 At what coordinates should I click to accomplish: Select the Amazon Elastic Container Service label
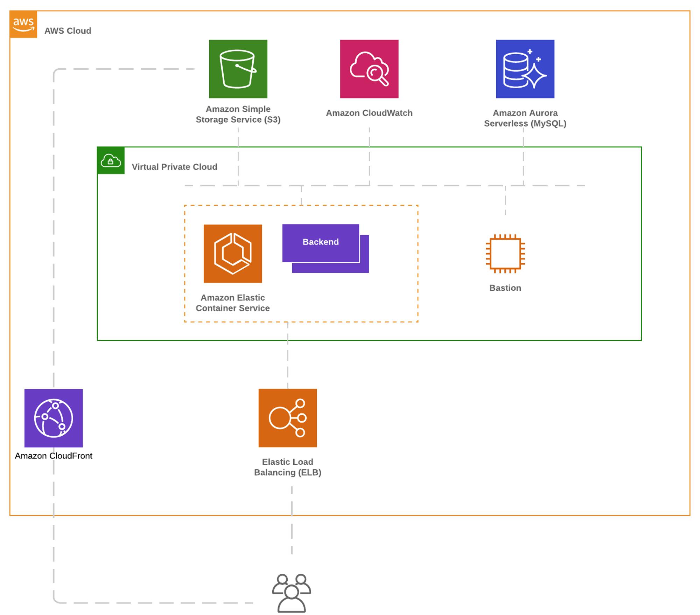tap(233, 303)
